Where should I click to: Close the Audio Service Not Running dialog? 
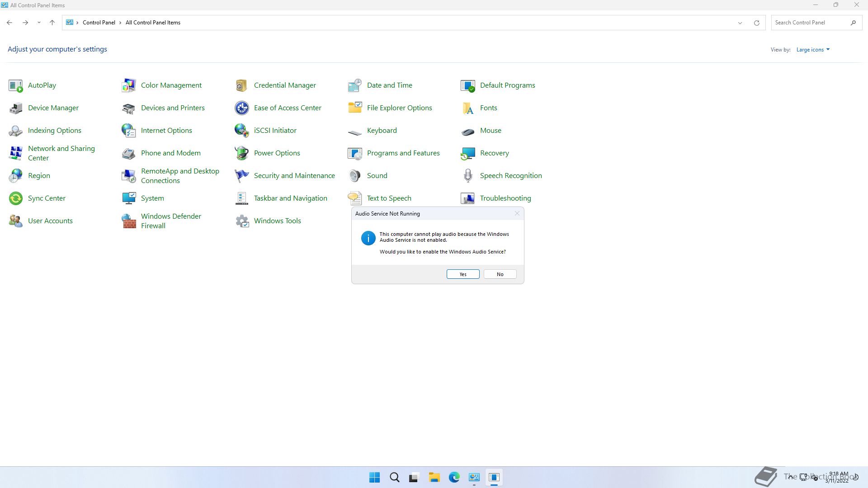[517, 214]
